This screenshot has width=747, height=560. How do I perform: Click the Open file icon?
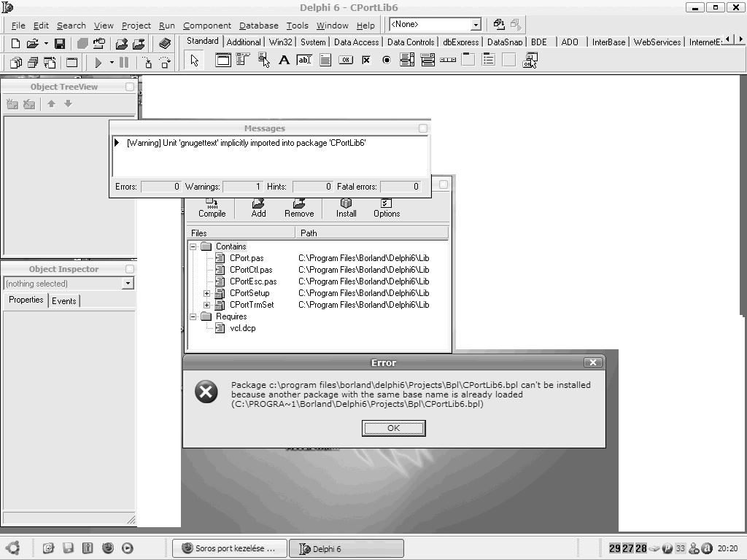point(32,44)
